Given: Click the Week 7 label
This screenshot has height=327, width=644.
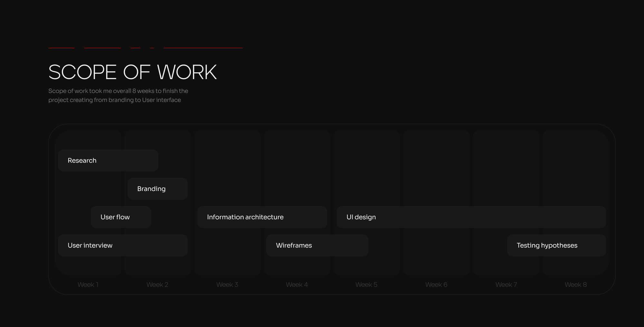Looking at the screenshot, I should 506,285.
